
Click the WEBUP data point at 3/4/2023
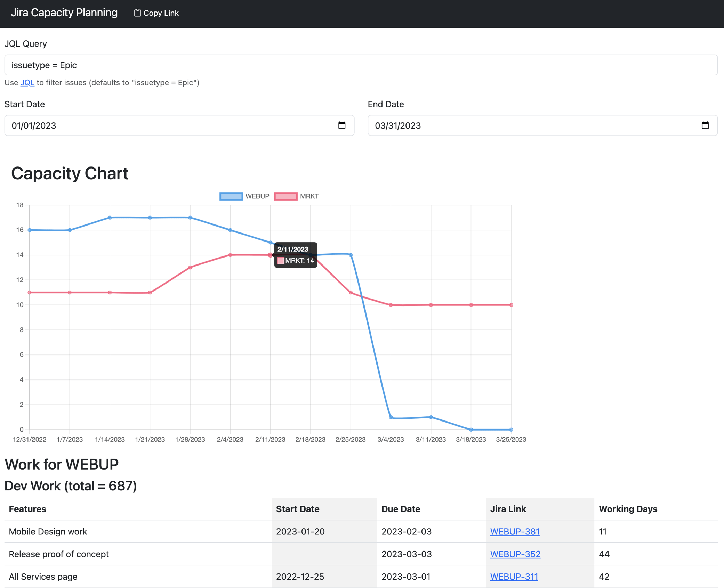[391, 417]
